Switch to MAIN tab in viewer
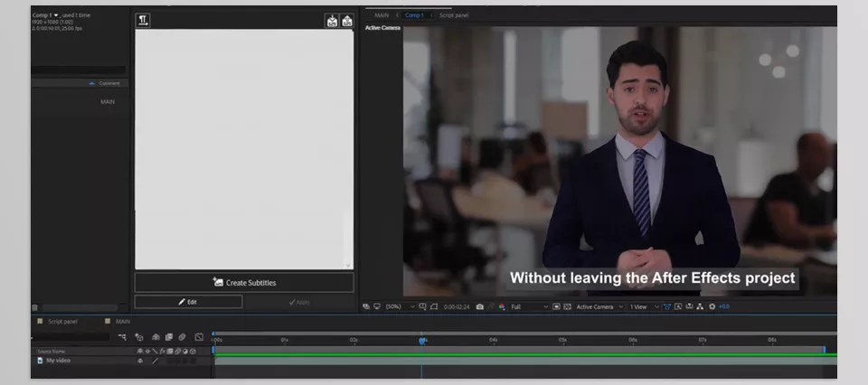Viewport: 868px width, 385px height. tap(382, 15)
